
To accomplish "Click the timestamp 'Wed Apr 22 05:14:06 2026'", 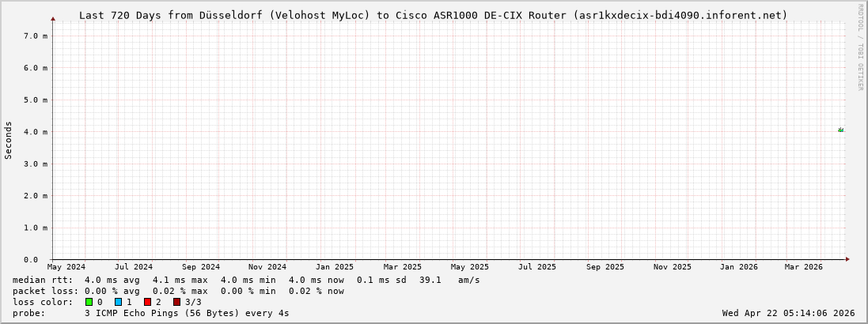I will pyautogui.click(x=788, y=313).
